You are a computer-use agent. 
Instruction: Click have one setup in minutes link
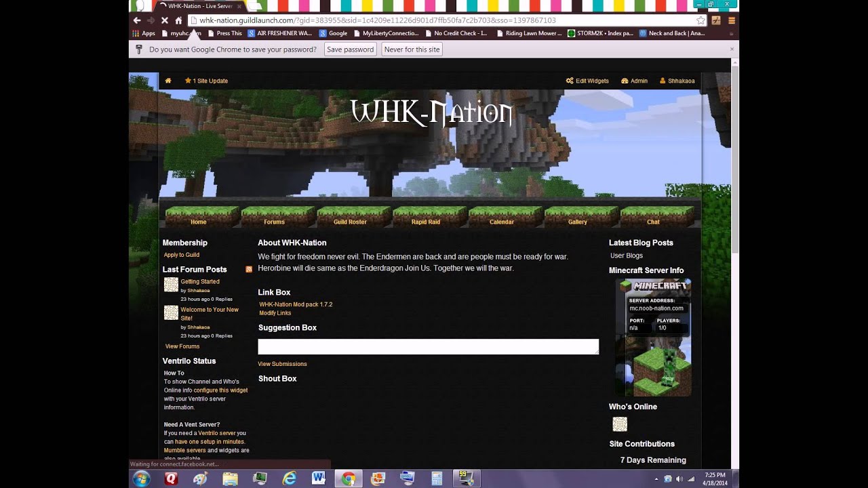click(210, 442)
